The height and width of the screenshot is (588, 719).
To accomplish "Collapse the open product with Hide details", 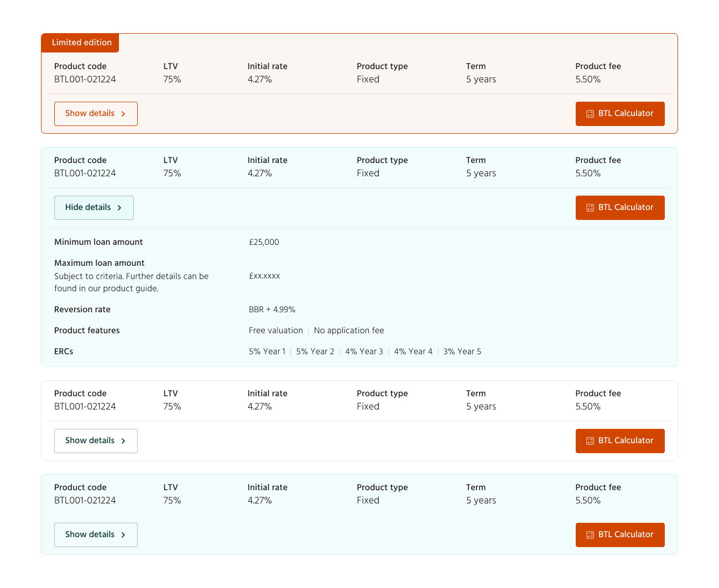I will click(93, 208).
